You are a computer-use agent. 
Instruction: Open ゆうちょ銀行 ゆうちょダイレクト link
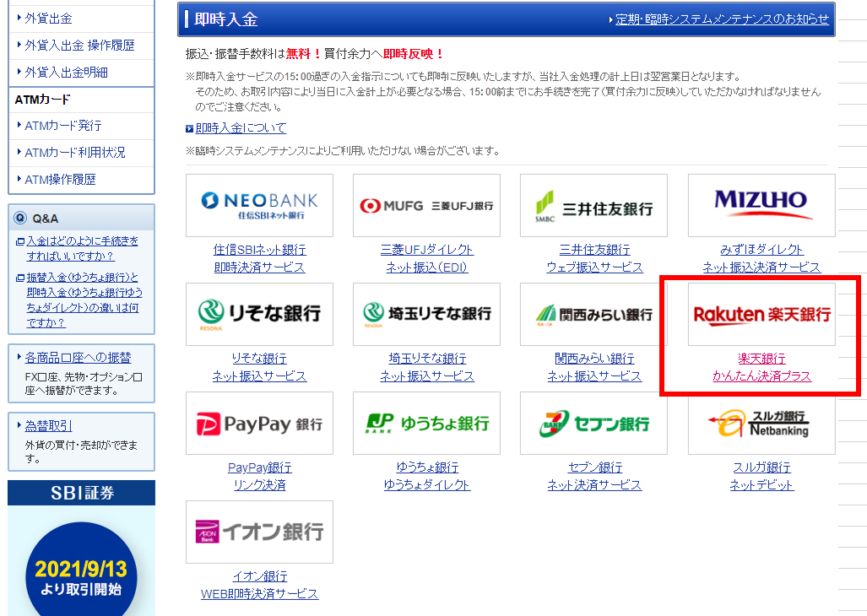(427, 476)
